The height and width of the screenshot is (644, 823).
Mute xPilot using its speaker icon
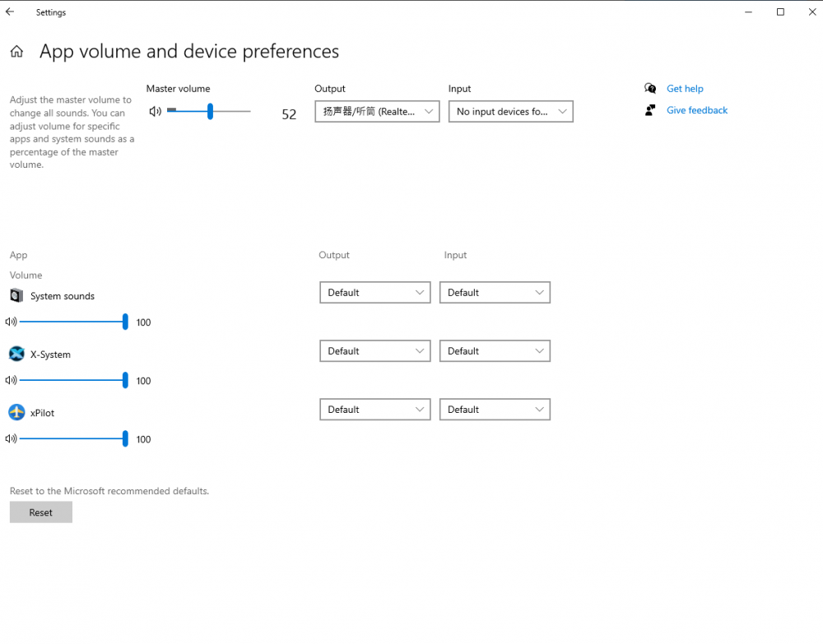pyautogui.click(x=12, y=439)
